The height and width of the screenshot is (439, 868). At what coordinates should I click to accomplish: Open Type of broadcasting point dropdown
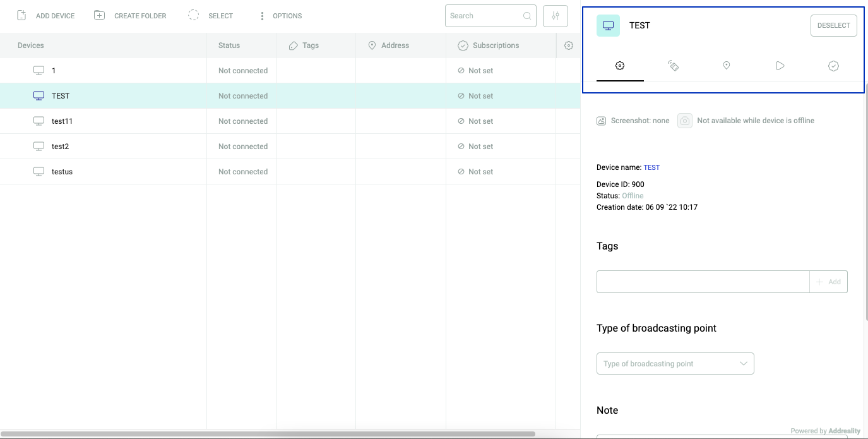click(x=675, y=364)
